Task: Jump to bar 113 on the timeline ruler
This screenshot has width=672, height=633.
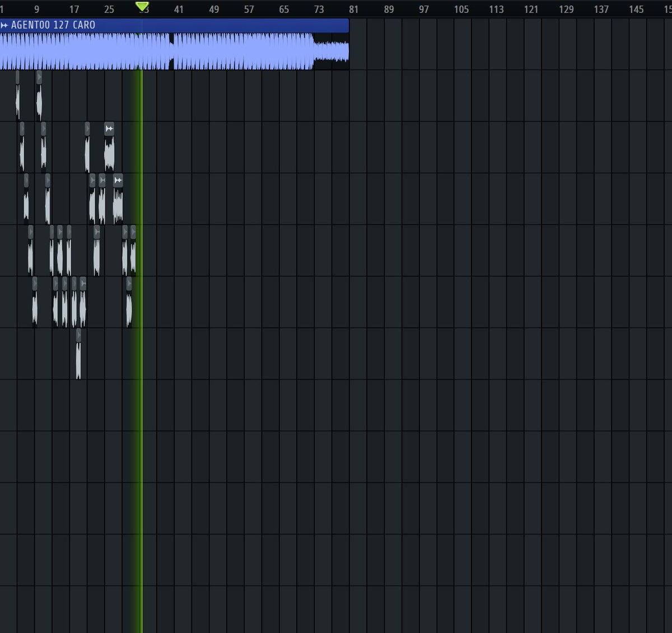Action: pyautogui.click(x=496, y=10)
